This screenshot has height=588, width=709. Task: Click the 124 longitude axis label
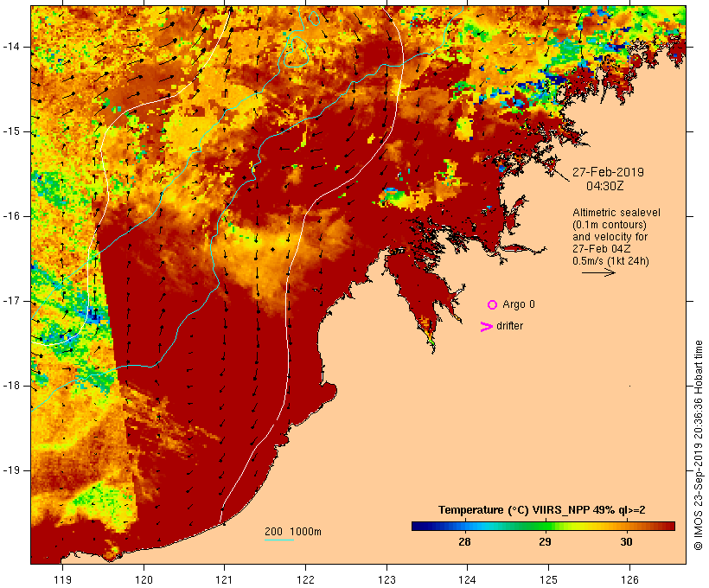click(x=468, y=579)
